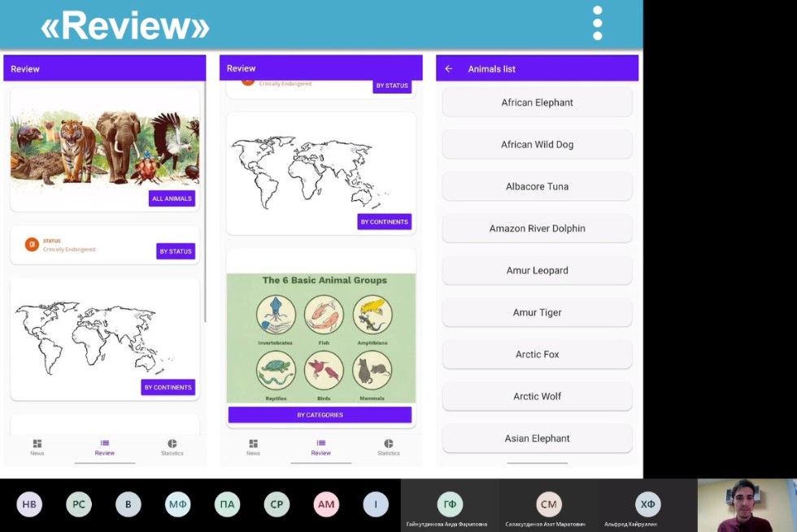Click the News icon in left screen
Image resolution: width=797 pixels, height=532 pixels.
pyautogui.click(x=37, y=444)
